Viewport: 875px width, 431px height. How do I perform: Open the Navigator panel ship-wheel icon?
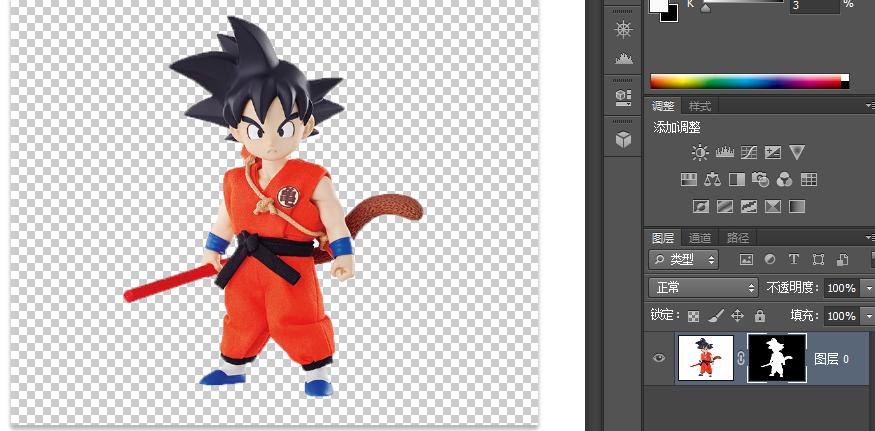(x=623, y=29)
